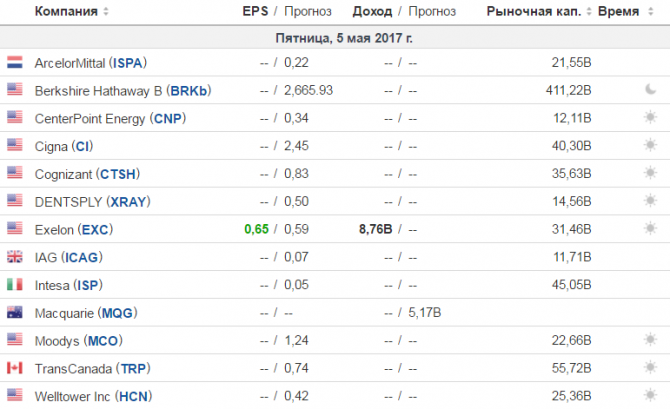Click the sun icon in Welltower row
Viewport: 670px width, 409px height.
click(650, 395)
